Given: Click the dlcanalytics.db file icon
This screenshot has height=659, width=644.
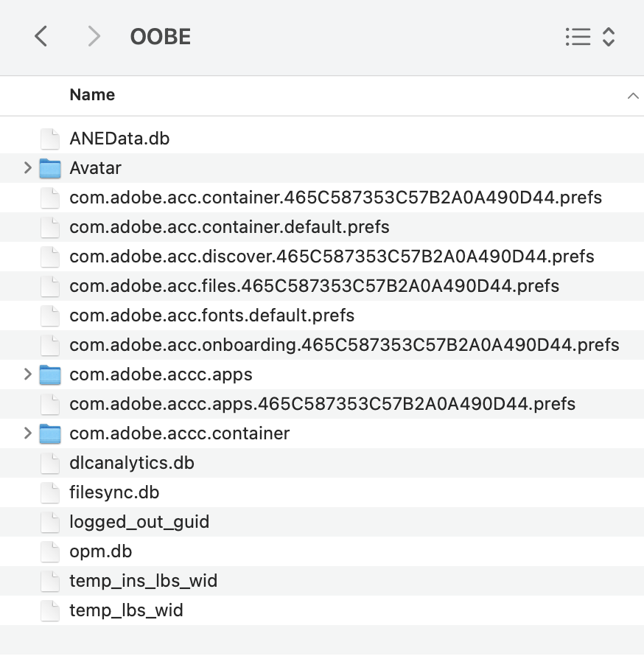Looking at the screenshot, I should (x=49, y=463).
